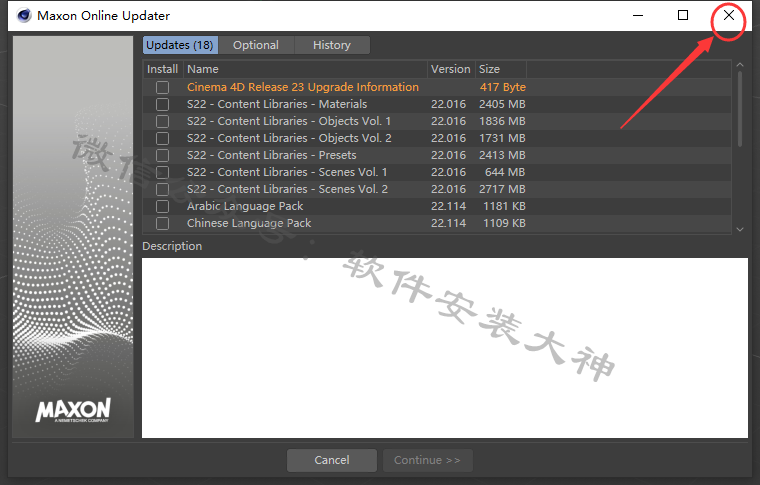Select the Chinese Language Pack checkbox
The image size is (760, 485).
coord(162,223)
